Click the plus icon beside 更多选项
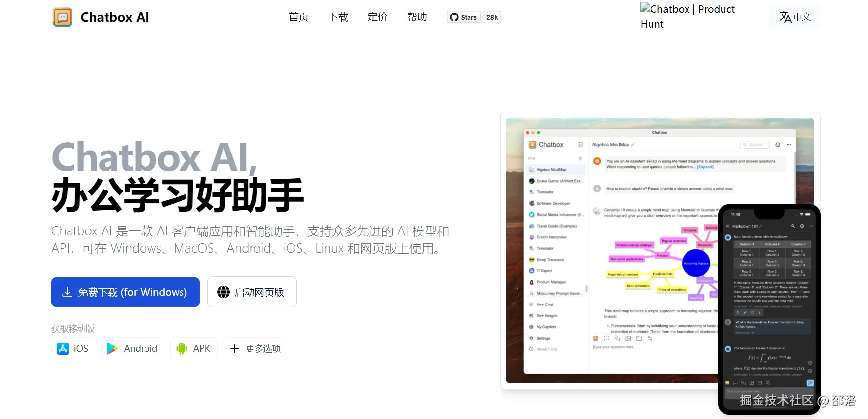The width and height of the screenshot is (868, 419). (235, 348)
